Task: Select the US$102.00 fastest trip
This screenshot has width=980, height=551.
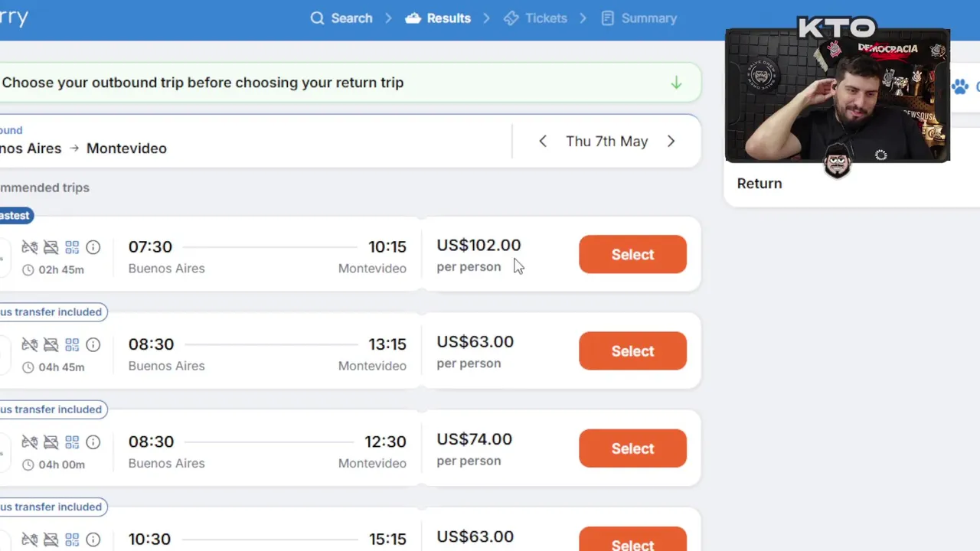Action: [x=632, y=255]
